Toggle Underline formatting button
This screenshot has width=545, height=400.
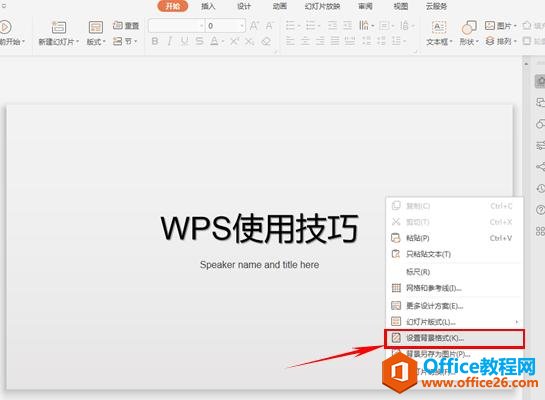[184, 41]
